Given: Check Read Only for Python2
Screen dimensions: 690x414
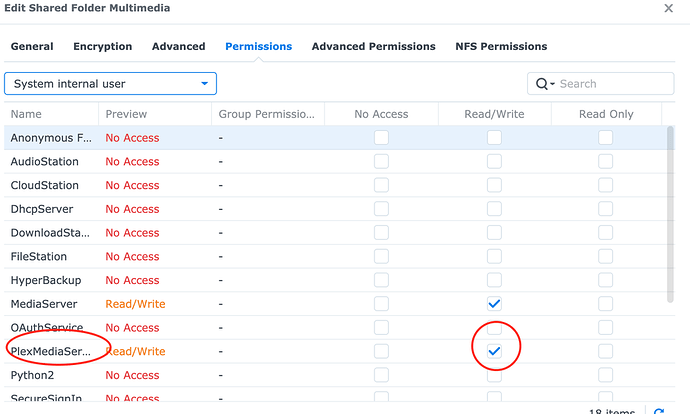Looking at the screenshot, I should pos(606,375).
